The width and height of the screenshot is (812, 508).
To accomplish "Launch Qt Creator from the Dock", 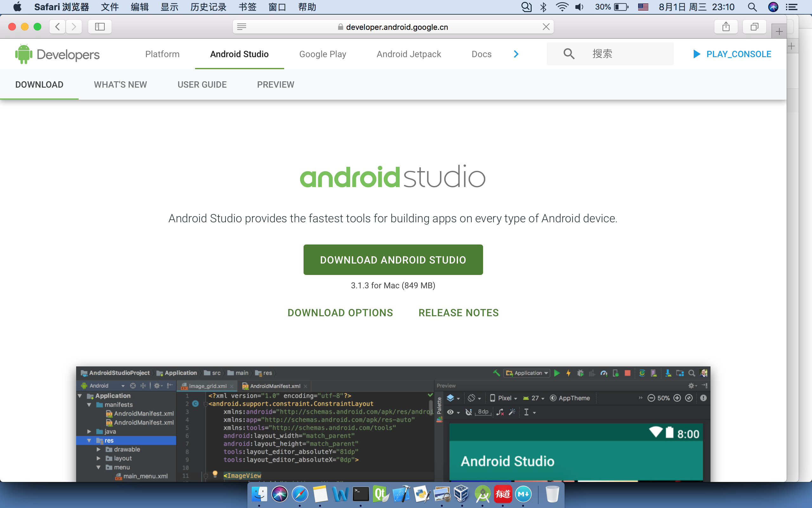I will [x=381, y=494].
